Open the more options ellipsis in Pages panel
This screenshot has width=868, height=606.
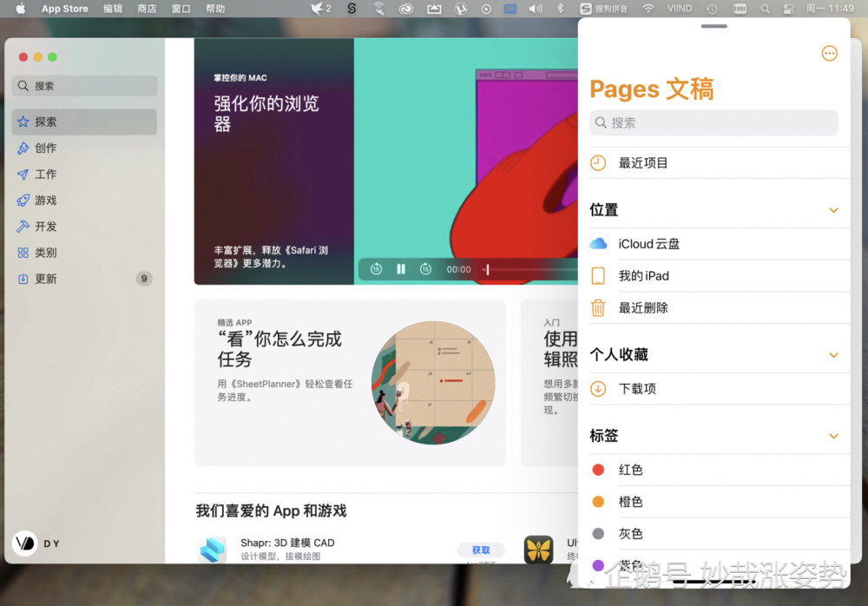tap(829, 53)
